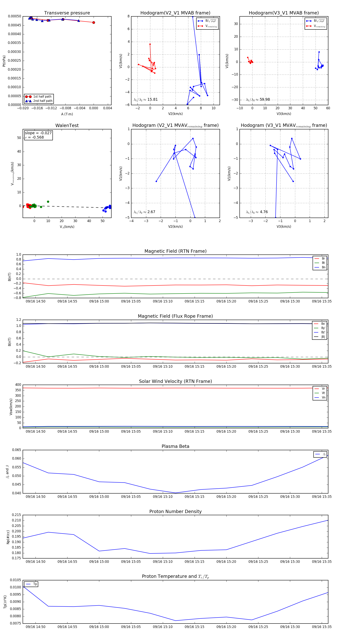Click the '0.00050' tick in Transverse pressure
Image resolution: width=351 pixels, height=644 pixels.
point(14,16)
